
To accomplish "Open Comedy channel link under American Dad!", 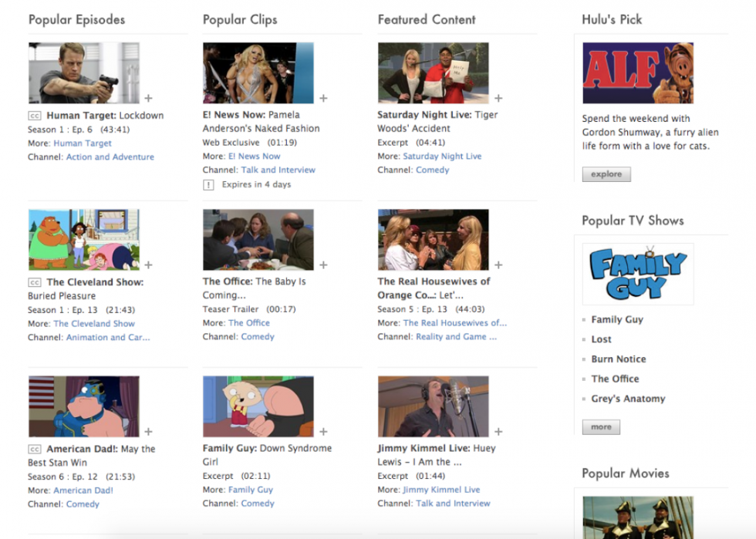I will [83, 504].
